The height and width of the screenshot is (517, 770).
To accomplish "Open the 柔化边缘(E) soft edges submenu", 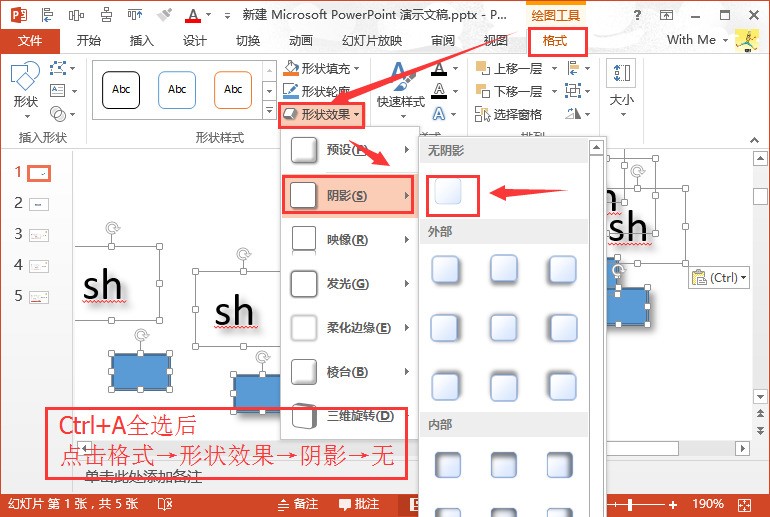I will 350,327.
